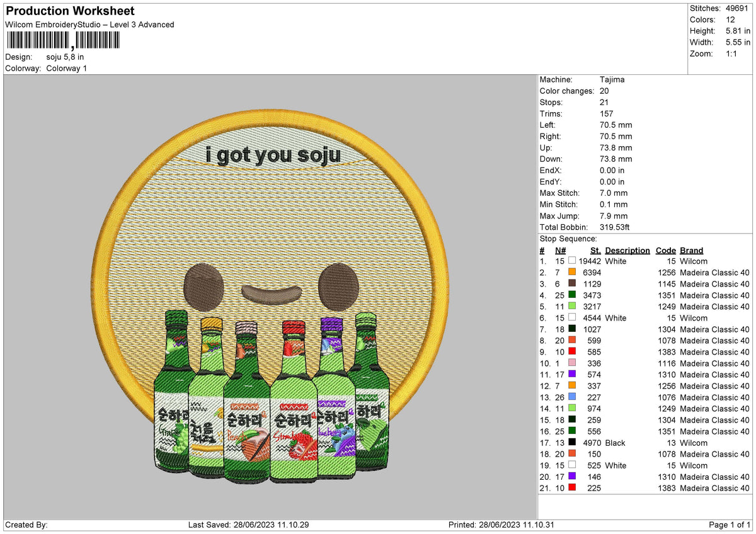Click the Min Stitch value 0.1 mm
The height and width of the screenshot is (534, 756).
click(x=614, y=204)
